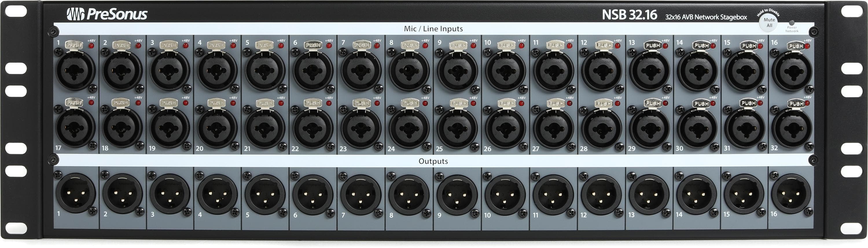Push the release tab on input 9
The height and width of the screenshot is (248, 868).
(459, 45)
